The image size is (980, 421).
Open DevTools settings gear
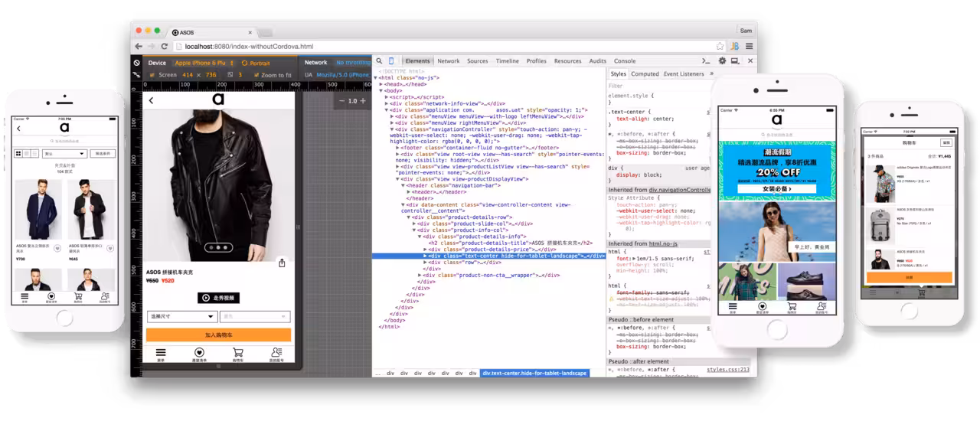tap(721, 61)
